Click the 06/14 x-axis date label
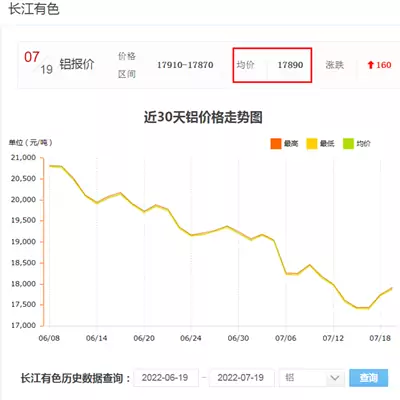The image size is (400, 400). (97, 338)
